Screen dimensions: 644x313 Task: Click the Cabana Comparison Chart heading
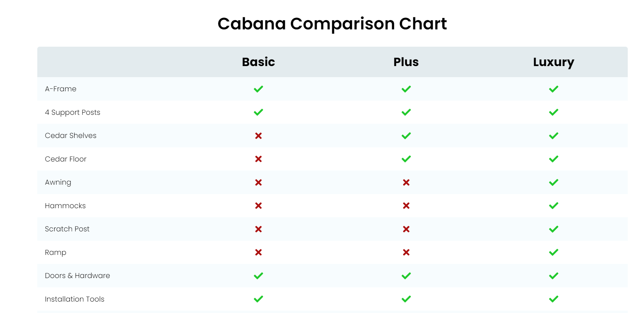pos(332,24)
